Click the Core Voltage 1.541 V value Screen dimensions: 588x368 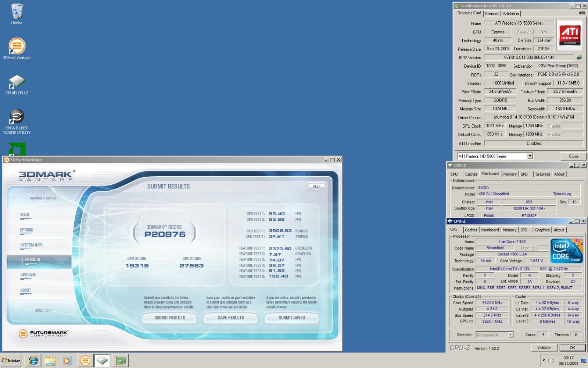click(536, 261)
